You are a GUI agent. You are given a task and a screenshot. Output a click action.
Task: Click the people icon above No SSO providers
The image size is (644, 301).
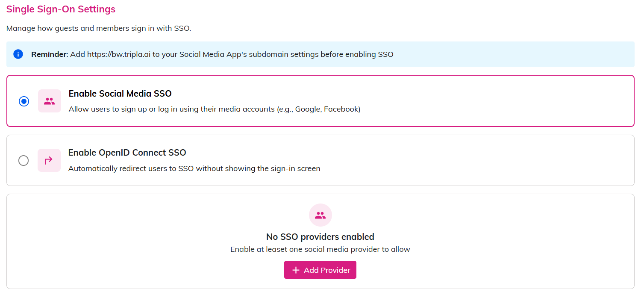320,215
